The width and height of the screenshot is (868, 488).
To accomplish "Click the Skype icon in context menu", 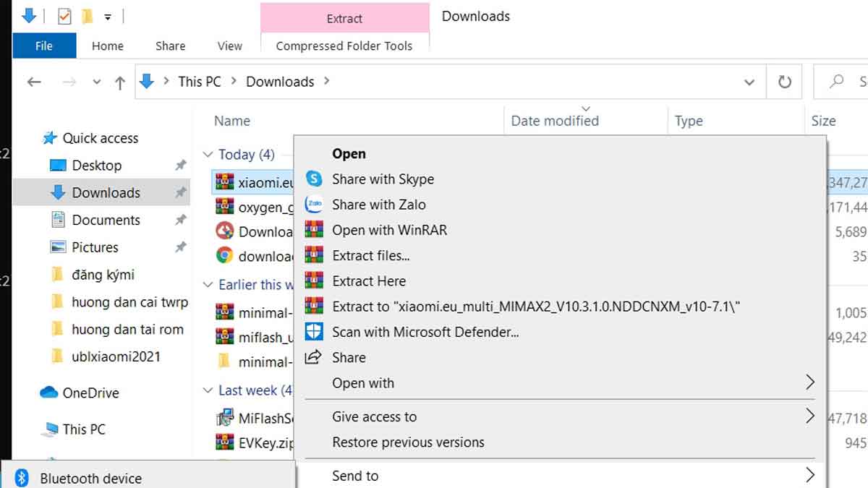I will (x=314, y=179).
